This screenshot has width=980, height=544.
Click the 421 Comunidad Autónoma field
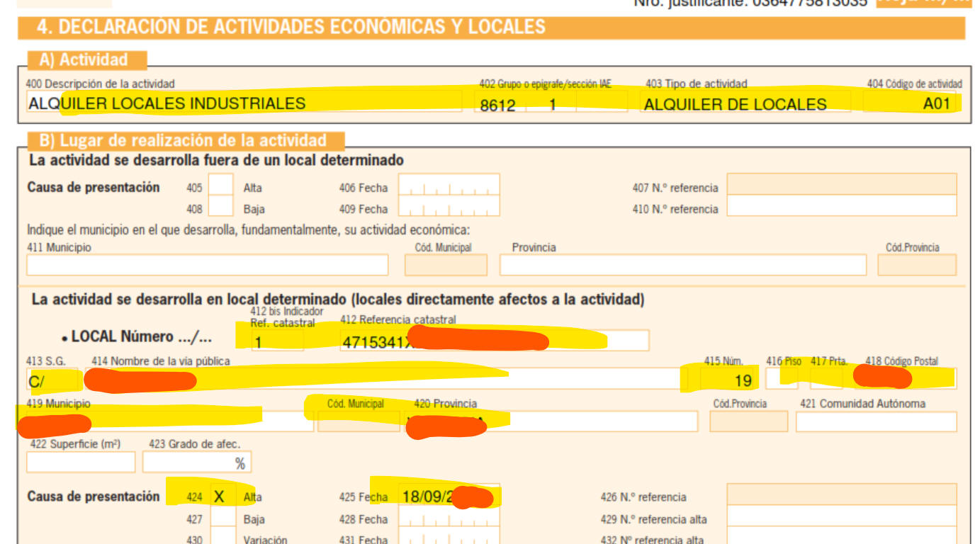point(876,421)
